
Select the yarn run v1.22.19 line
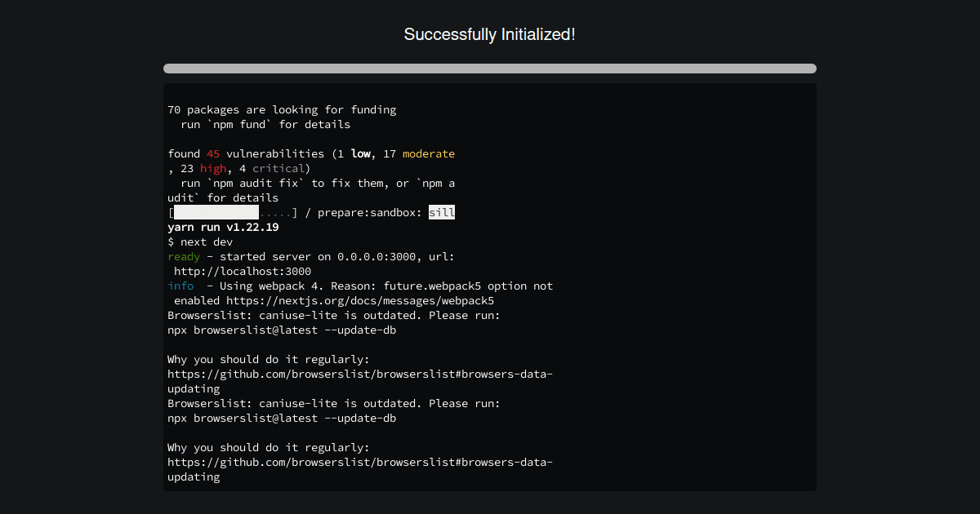[x=222, y=227]
